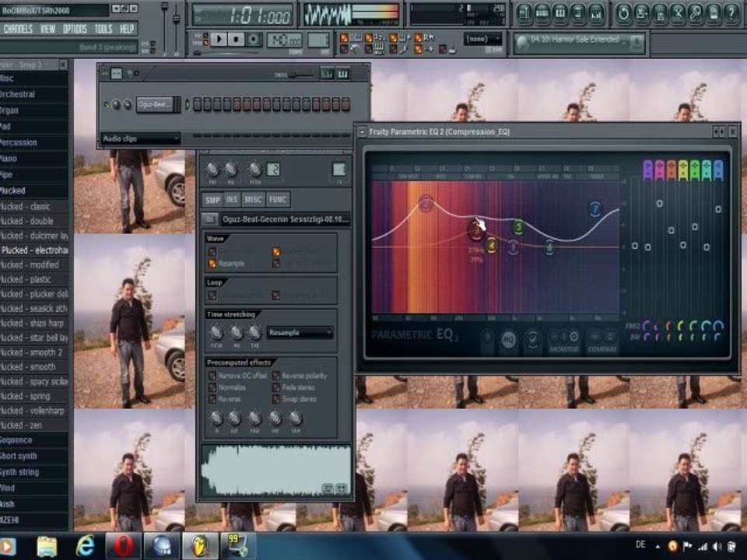Open the Audio clips filter dropdown
747x560 pixels.
(141, 138)
